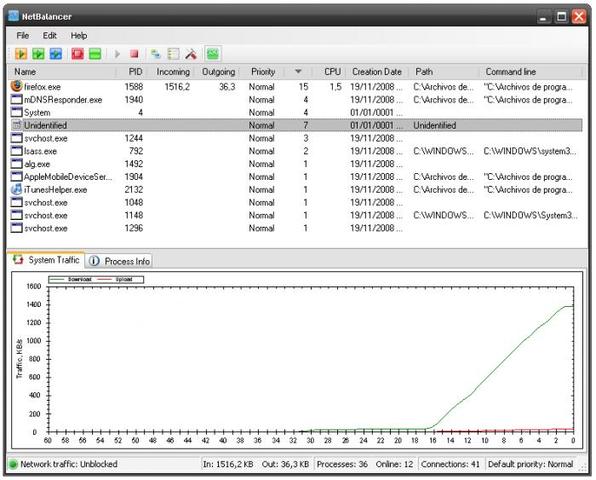Select svchost.exe with PID 1296
Viewport: 596px width, 480px height.
tap(46, 228)
